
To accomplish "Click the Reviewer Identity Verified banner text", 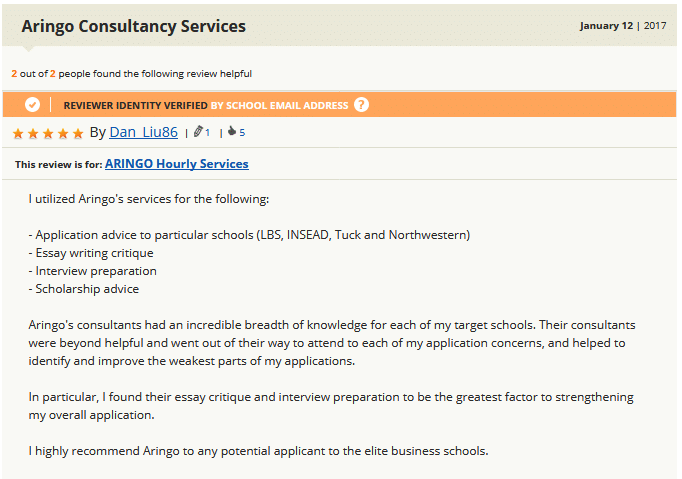I will 135,105.
